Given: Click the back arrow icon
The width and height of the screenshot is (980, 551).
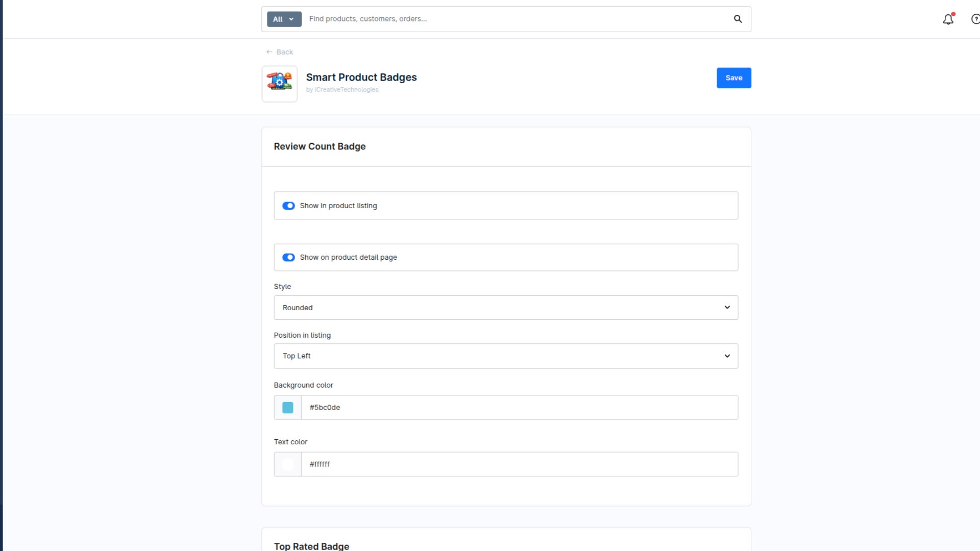Looking at the screenshot, I should pyautogui.click(x=269, y=52).
